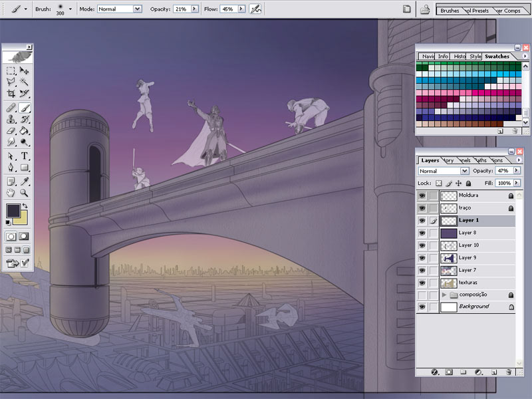Toggle the airbrush option in options bar
This screenshot has height=399, width=532.
255,9
